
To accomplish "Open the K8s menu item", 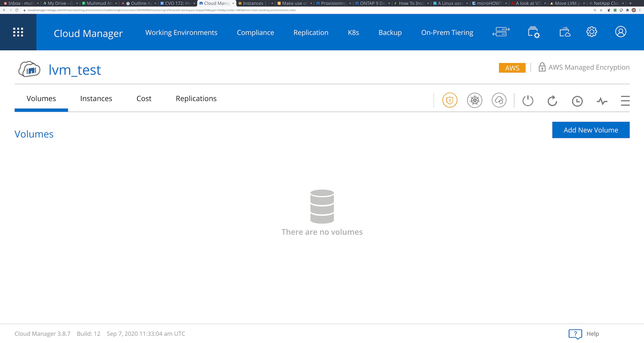I will (353, 32).
